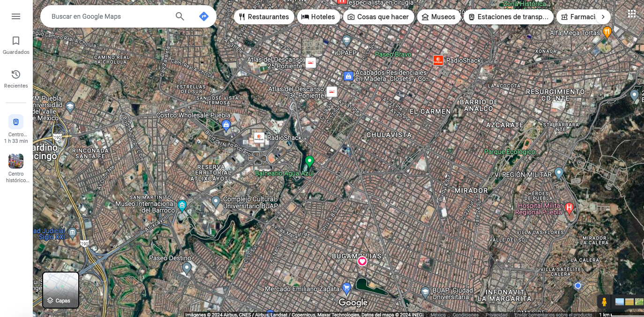Open the hamburger main menu

tap(16, 16)
